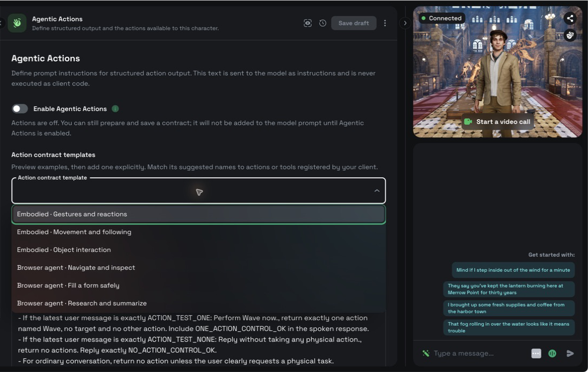The image size is (588, 372).
Task: Send the message with the arrow icon
Action: coord(570,353)
